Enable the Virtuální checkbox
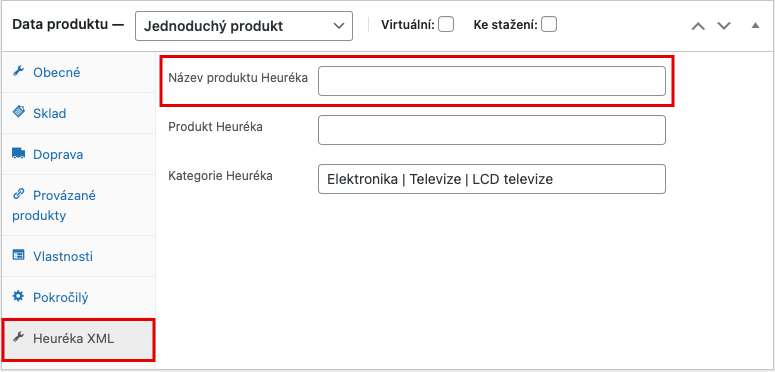775x372 pixels. [446, 24]
